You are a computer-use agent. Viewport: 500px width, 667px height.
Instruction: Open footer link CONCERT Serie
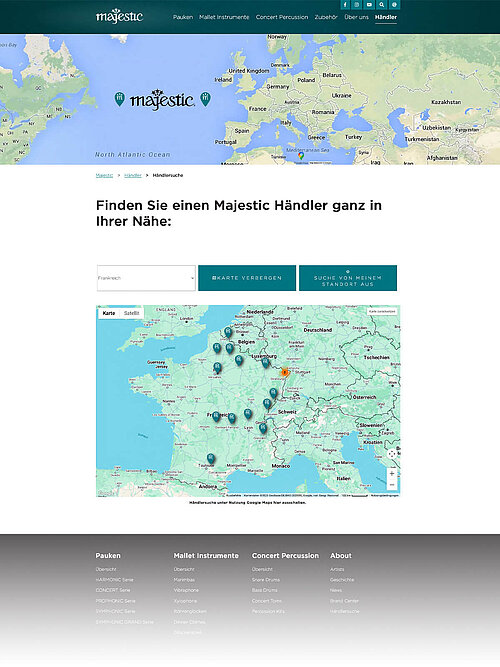pyautogui.click(x=113, y=590)
